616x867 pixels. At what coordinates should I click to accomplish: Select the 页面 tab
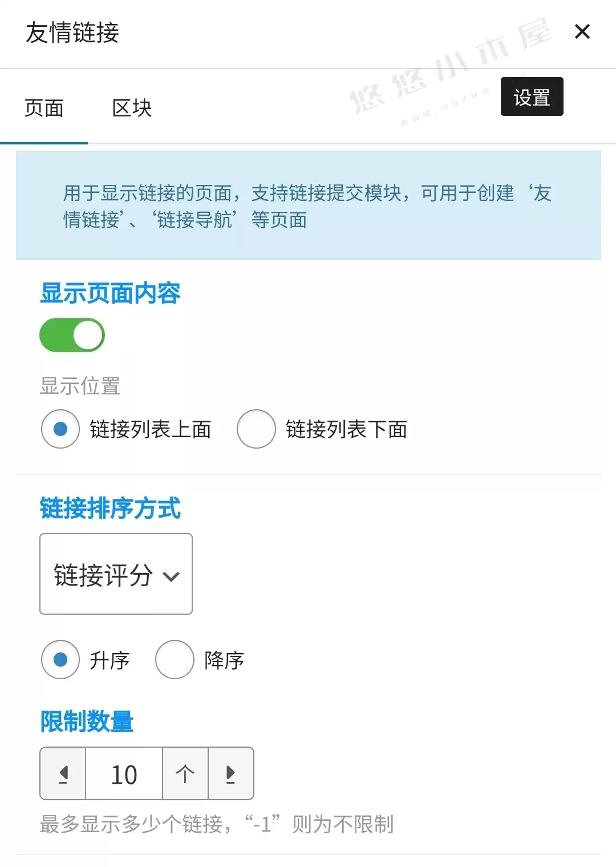[44, 108]
